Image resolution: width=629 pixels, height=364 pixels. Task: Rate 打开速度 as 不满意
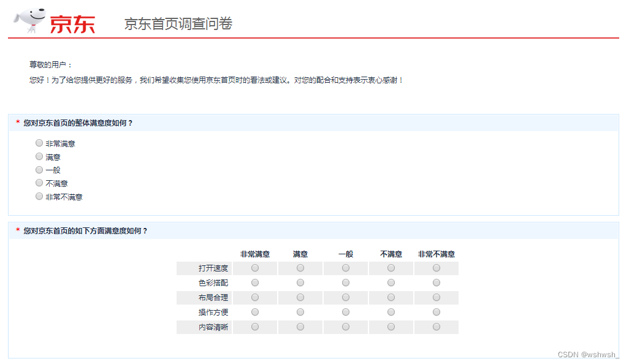[x=391, y=268]
